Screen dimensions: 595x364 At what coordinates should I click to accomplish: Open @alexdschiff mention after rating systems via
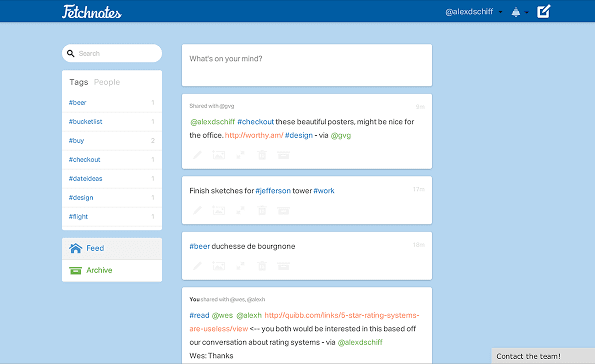360,342
